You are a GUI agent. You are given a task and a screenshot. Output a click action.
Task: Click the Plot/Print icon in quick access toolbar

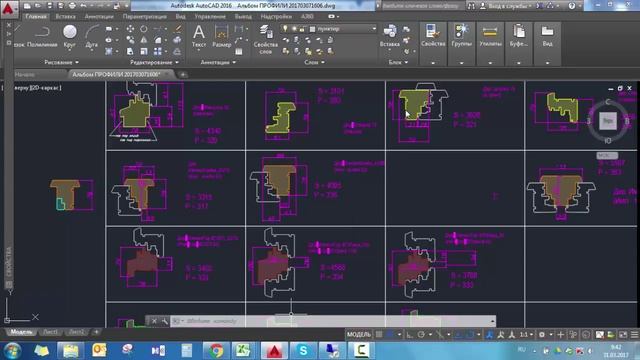[x=72, y=6]
